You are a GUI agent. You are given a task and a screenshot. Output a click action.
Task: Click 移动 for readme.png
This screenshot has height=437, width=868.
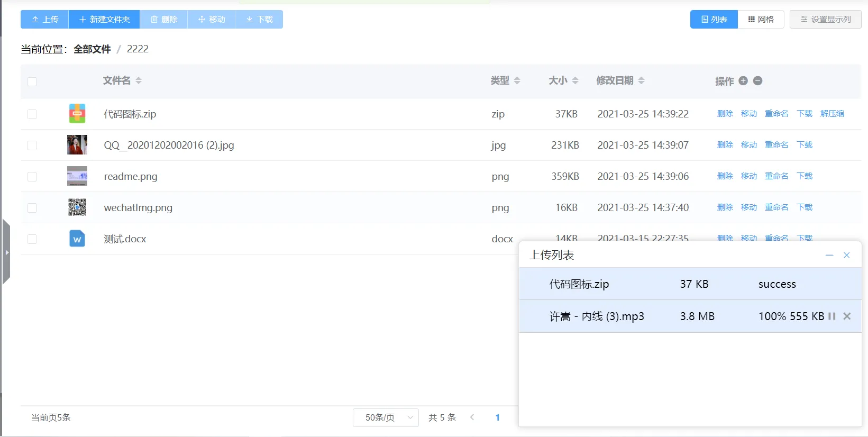tap(749, 176)
